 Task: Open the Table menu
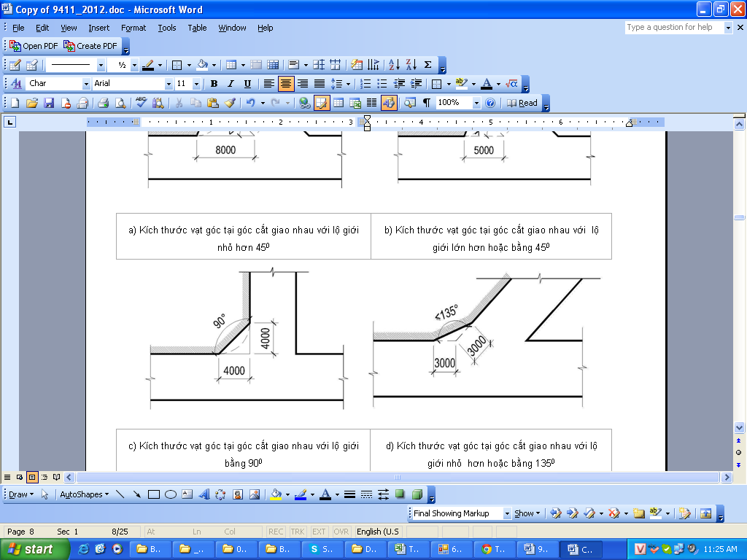197,28
